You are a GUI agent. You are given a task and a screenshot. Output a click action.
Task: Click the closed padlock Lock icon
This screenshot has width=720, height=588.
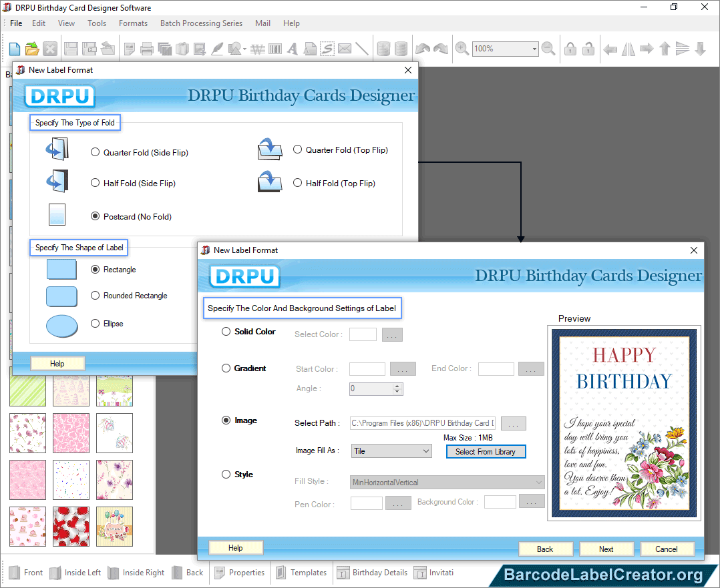pyautogui.click(x=570, y=49)
